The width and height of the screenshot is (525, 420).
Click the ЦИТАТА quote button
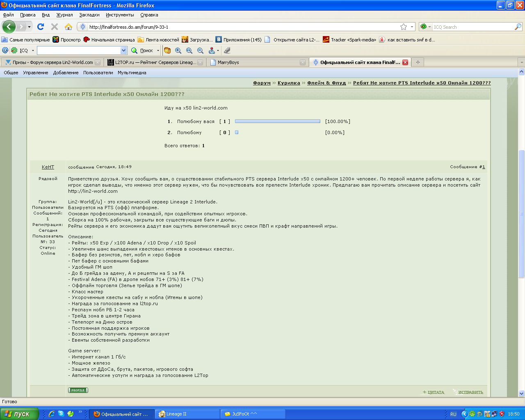(433, 392)
